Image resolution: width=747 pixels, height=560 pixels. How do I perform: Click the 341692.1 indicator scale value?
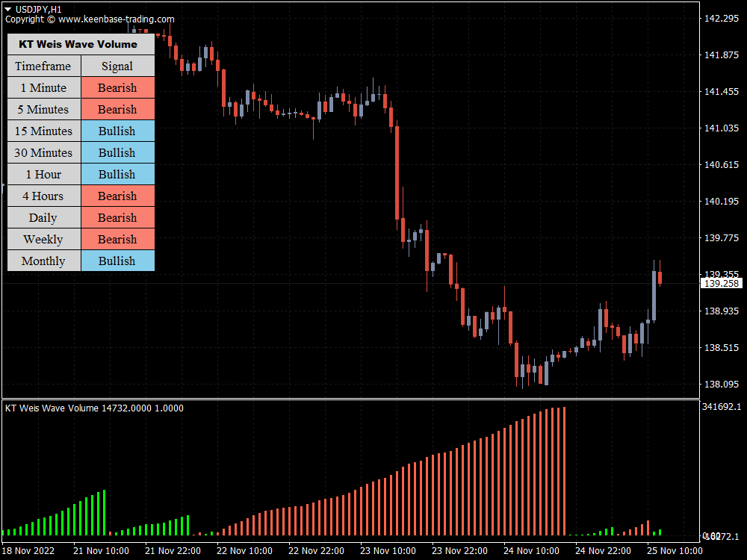tap(722, 406)
